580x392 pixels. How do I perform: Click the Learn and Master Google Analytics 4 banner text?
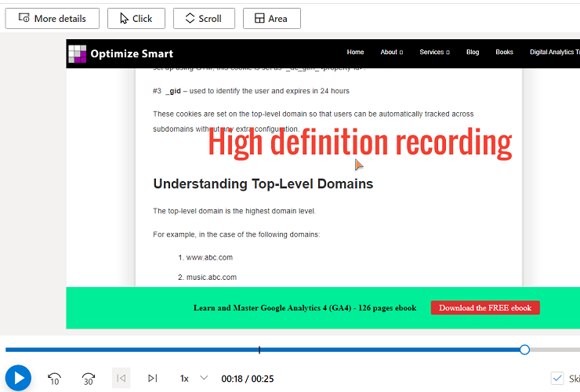coord(305,308)
